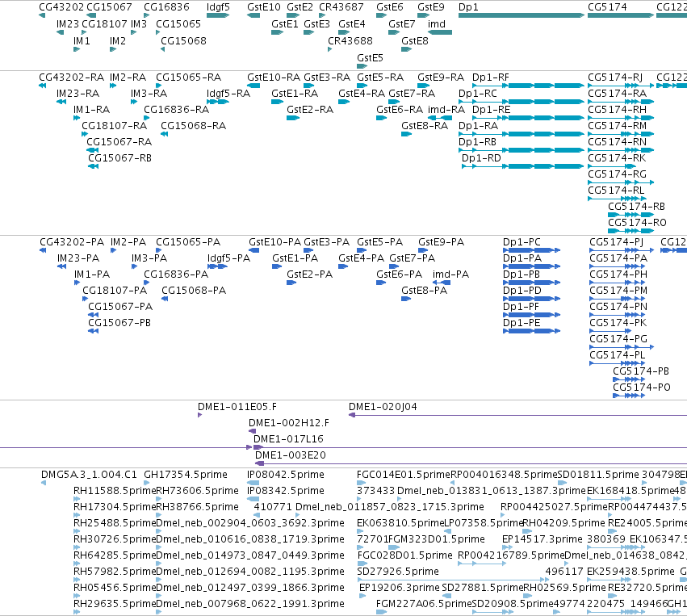Click EST DMG5A3_1.004.C1 label
The width and height of the screenshot is (687, 616).
click(x=89, y=475)
